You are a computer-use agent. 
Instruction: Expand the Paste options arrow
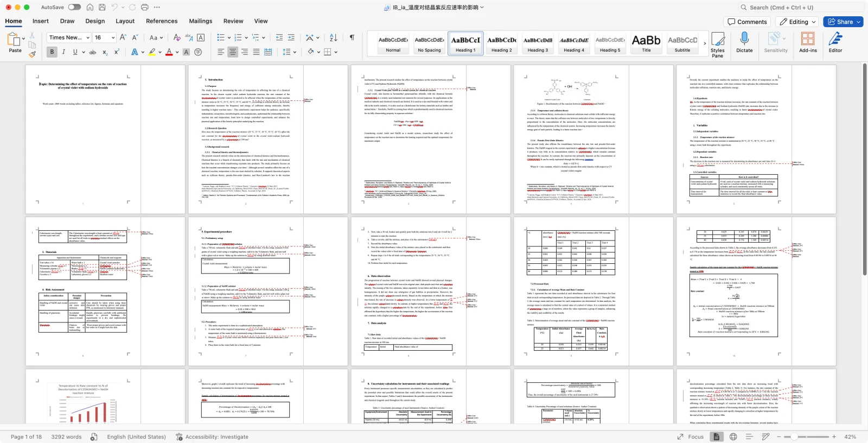[23, 39]
